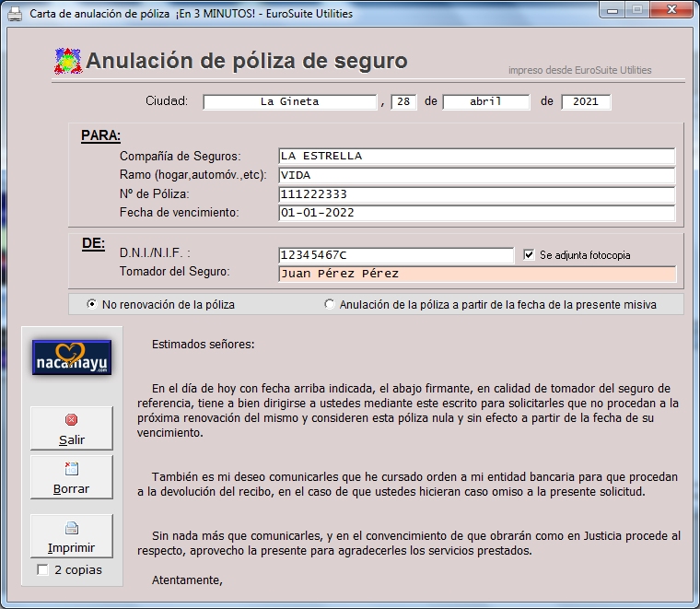Image resolution: width=700 pixels, height=609 pixels.
Task: Click the Tomador del Seguro field
Action: point(476,274)
